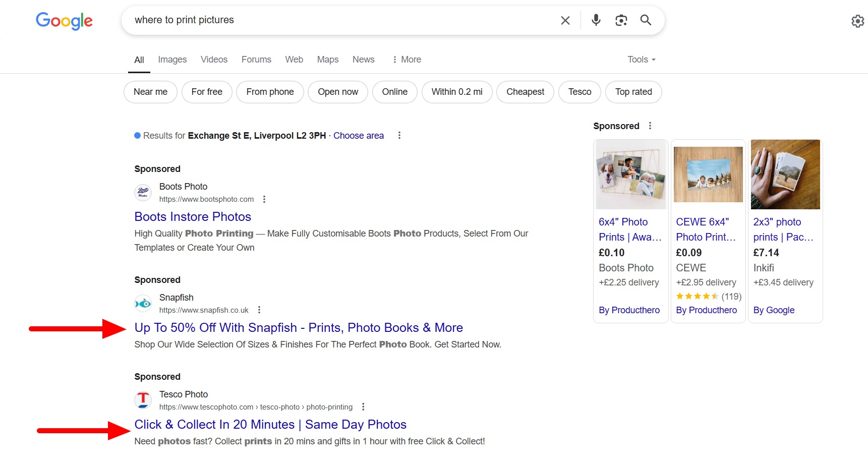Screen dimensions: 868x464
Task: Apply the Cheapest filter chip
Action: [525, 92]
